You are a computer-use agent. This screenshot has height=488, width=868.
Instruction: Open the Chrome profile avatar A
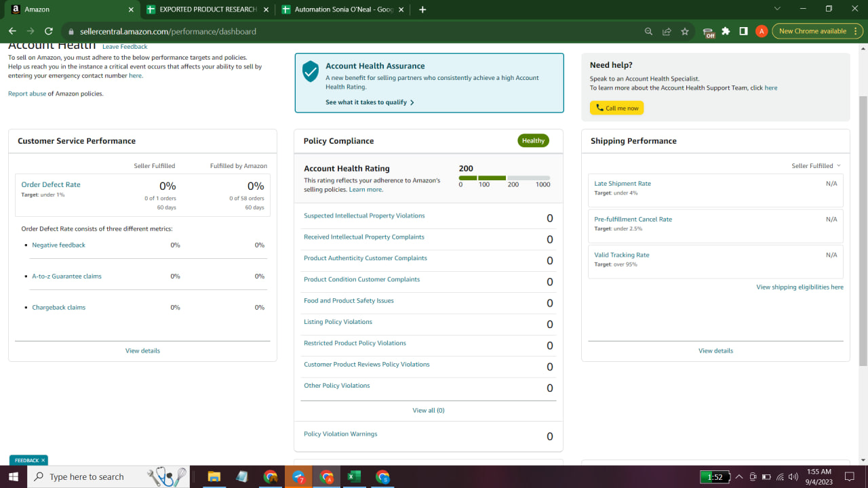click(762, 31)
